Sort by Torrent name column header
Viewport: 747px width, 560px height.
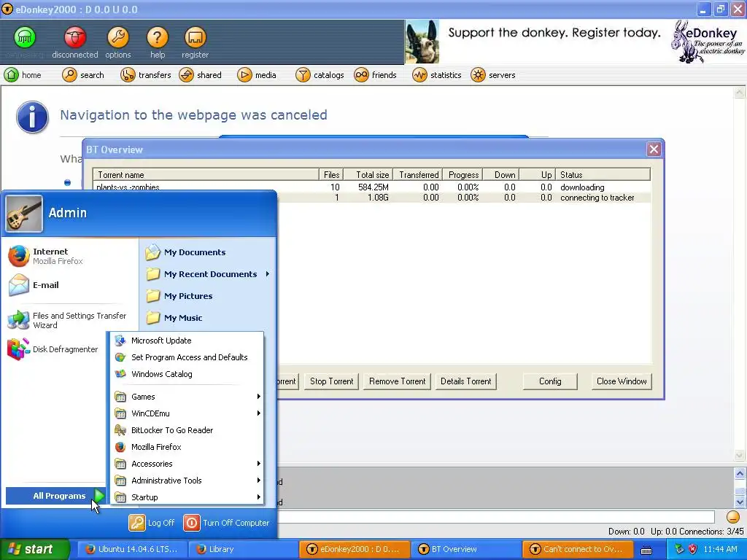click(206, 175)
